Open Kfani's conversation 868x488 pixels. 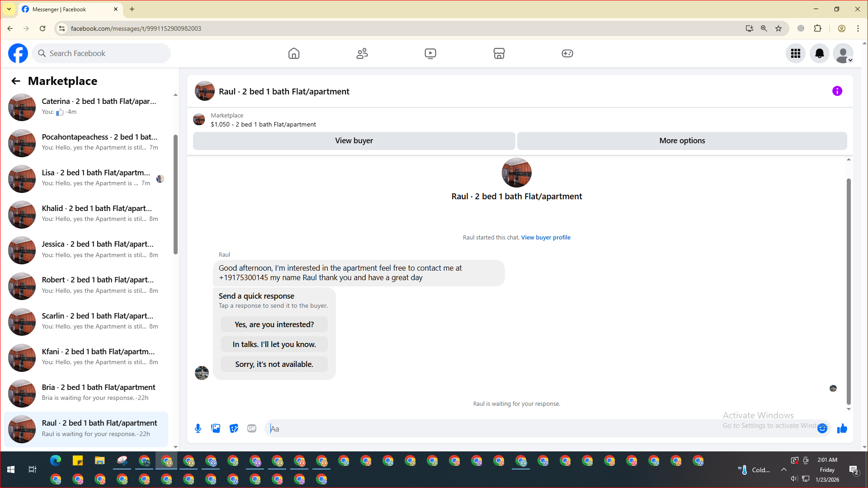[86, 357]
